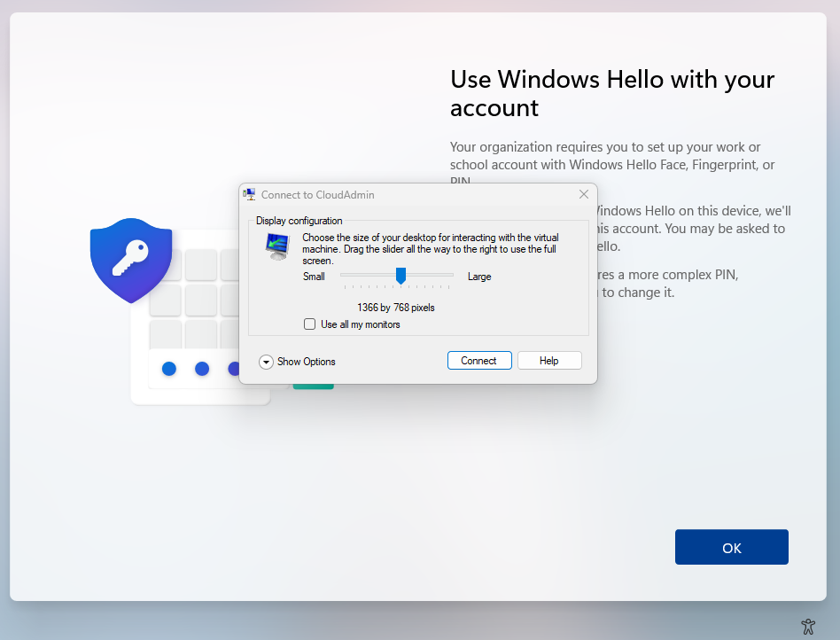This screenshot has height=640, width=840.
Task: Click the blue display size slider thumb
Action: pyautogui.click(x=401, y=277)
